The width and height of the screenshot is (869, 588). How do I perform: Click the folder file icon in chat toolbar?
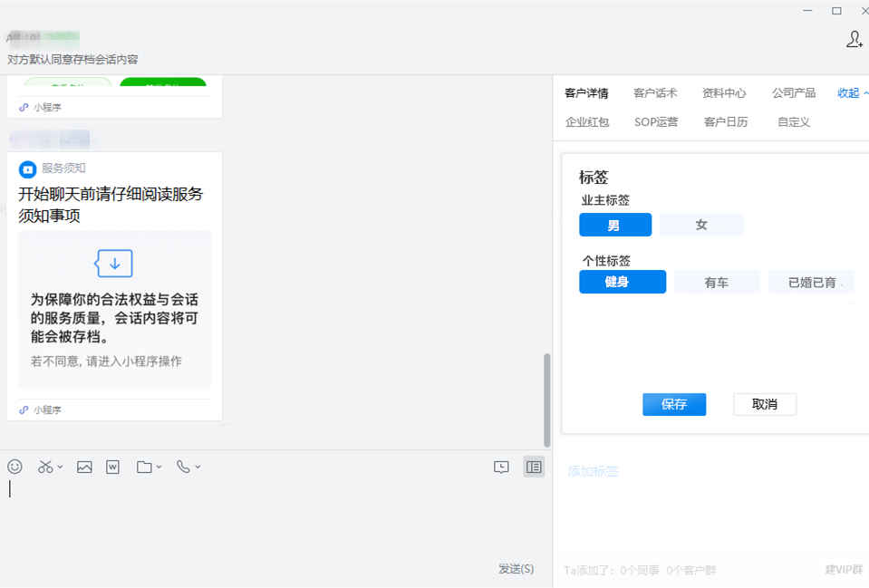(x=144, y=467)
